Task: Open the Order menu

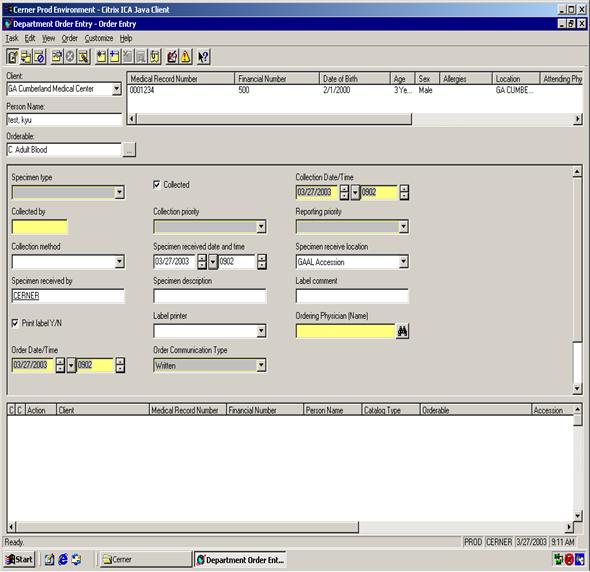Action: click(70, 38)
